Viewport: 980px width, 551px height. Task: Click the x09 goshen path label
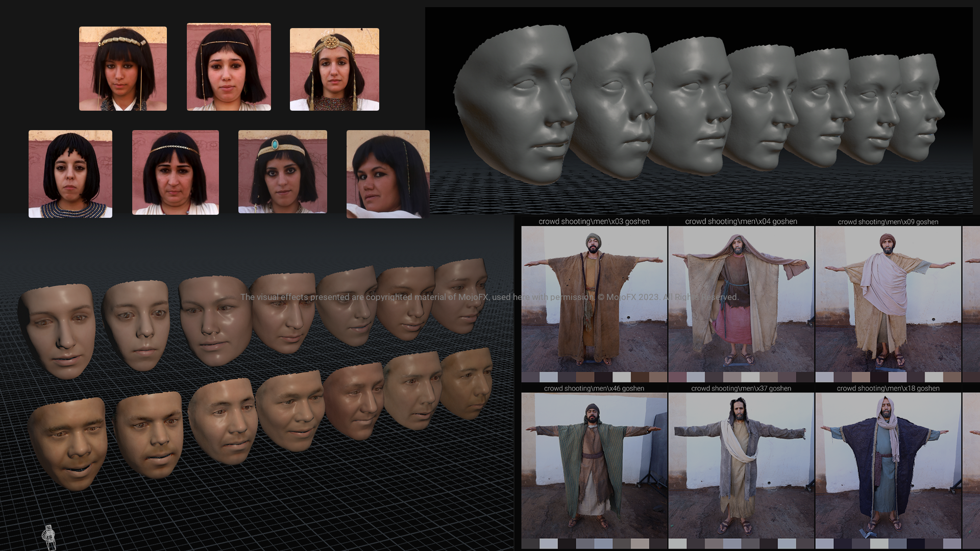(888, 222)
